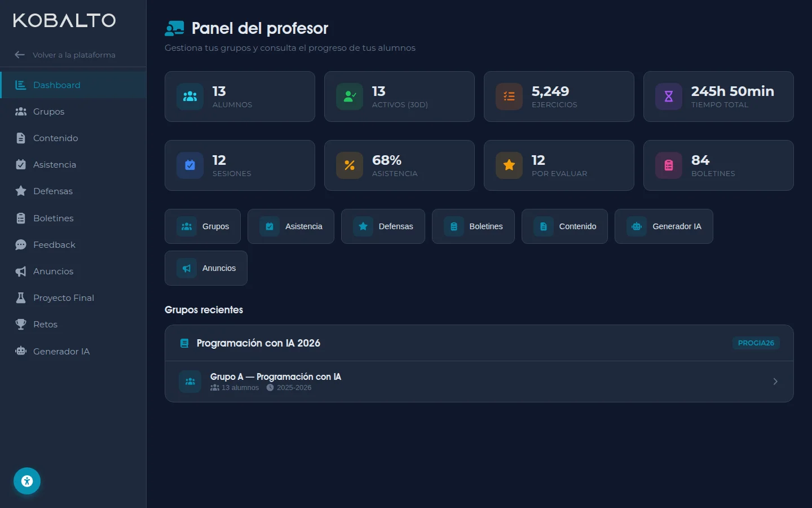Image resolution: width=812 pixels, height=508 pixels.
Task: Click the Proyecto Final flask icon in sidebar
Action: pos(21,298)
